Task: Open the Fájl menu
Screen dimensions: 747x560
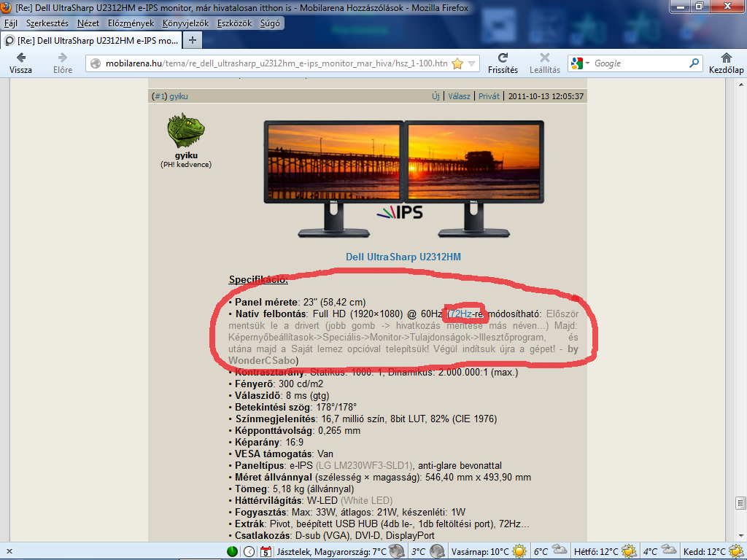Action: 10,23
